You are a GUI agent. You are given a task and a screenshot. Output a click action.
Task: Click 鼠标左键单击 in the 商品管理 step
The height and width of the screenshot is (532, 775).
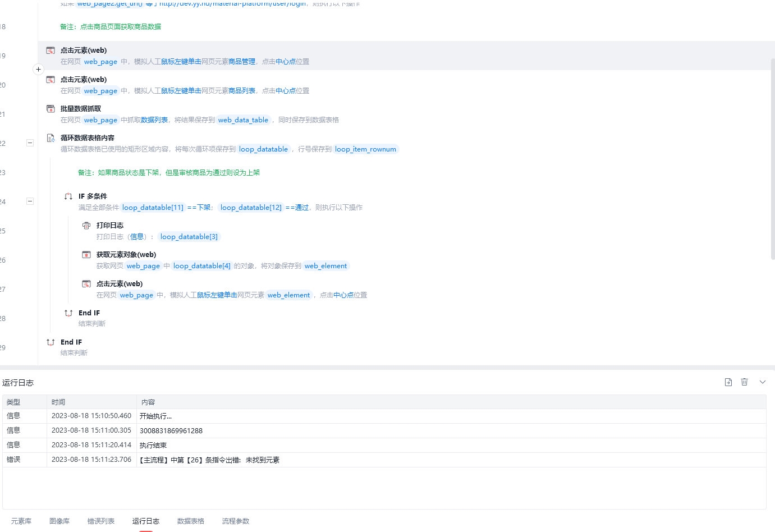(x=181, y=62)
